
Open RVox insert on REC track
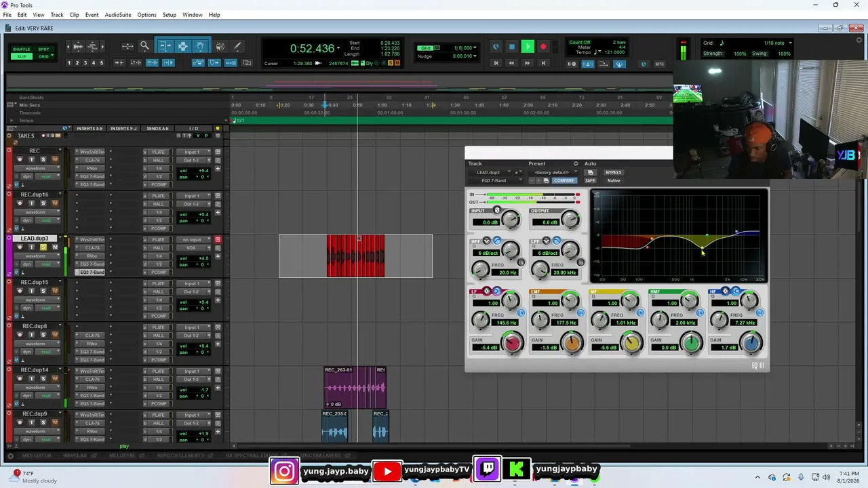tap(92, 168)
